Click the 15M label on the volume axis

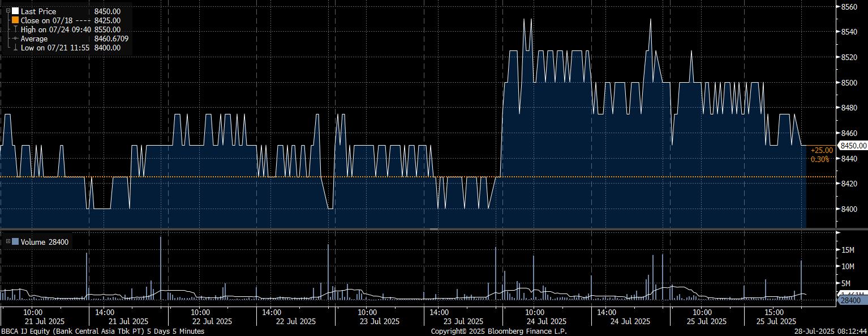(x=848, y=250)
